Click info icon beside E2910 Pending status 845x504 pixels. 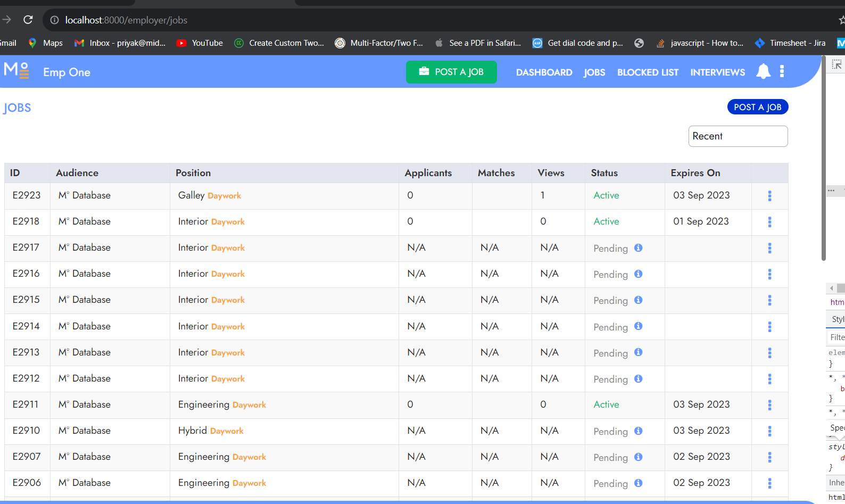[x=639, y=431]
